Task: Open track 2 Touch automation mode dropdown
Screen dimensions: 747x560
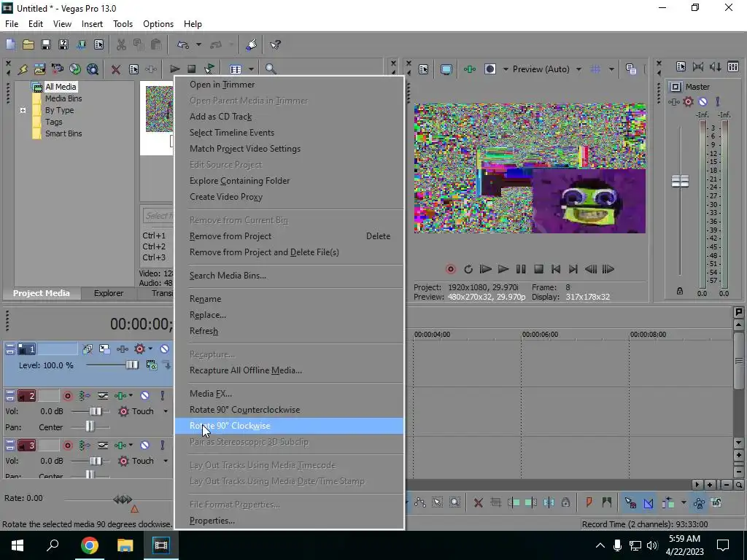Action: tap(166, 411)
